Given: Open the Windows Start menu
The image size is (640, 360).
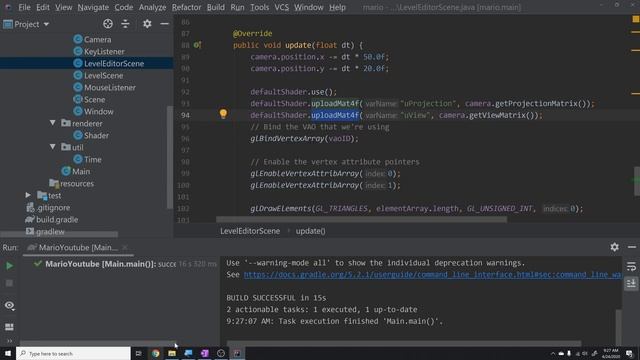Looking at the screenshot, I should (x=8, y=353).
